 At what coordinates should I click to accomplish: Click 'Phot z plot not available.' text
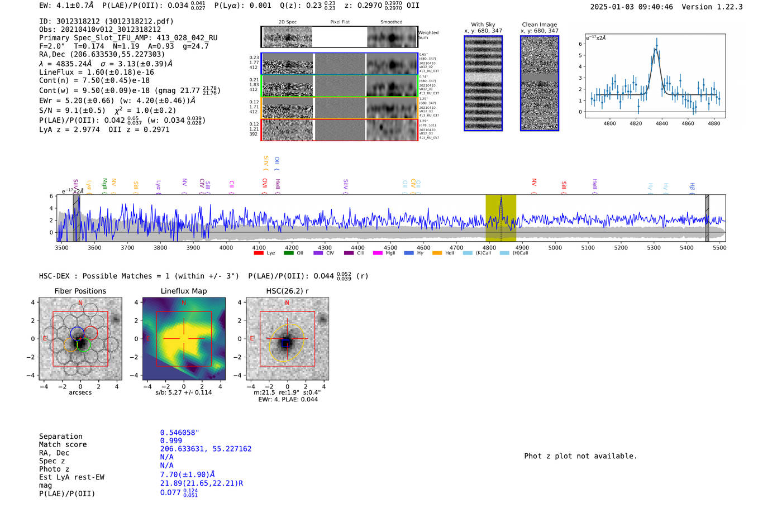tap(580, 456)
